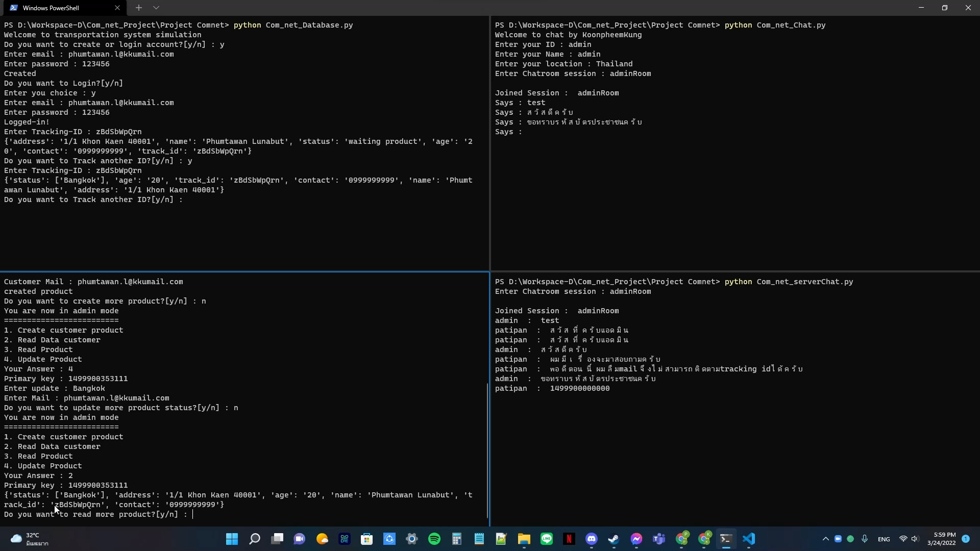Image resolution: width=980 pixels, height=551 pixels.
Task: Launch Microsoft Teams from the taskbar
Action: 657,539
